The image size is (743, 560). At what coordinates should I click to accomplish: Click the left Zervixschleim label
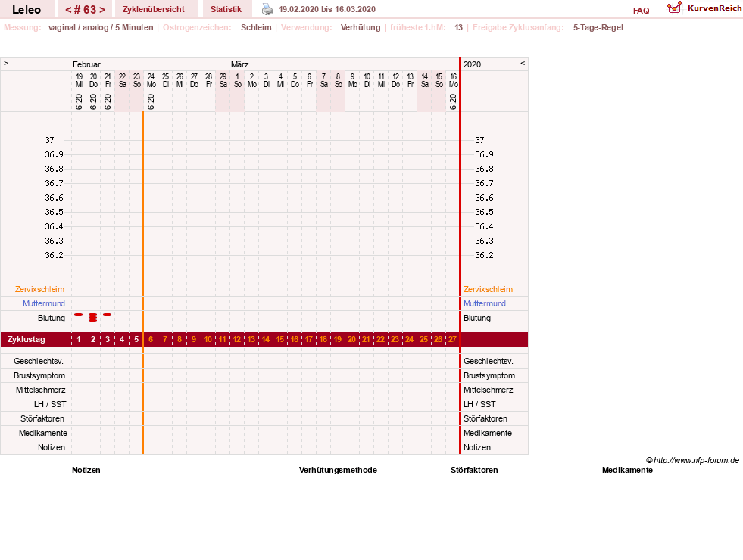point(40,289)
